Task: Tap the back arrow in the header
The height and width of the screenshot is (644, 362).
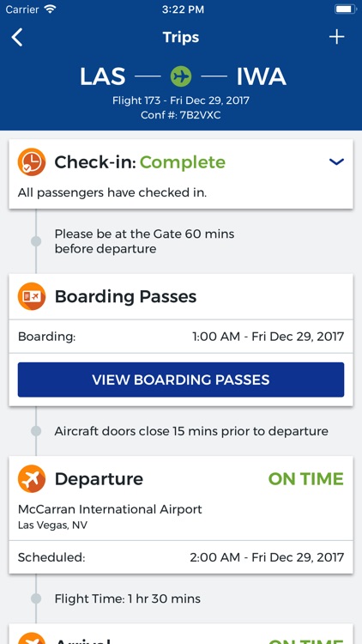Action: 17,38
